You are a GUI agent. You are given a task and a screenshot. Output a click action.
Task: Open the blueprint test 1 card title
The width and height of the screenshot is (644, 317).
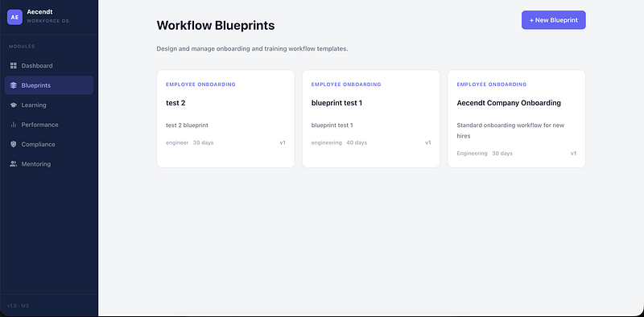[336, 103]
